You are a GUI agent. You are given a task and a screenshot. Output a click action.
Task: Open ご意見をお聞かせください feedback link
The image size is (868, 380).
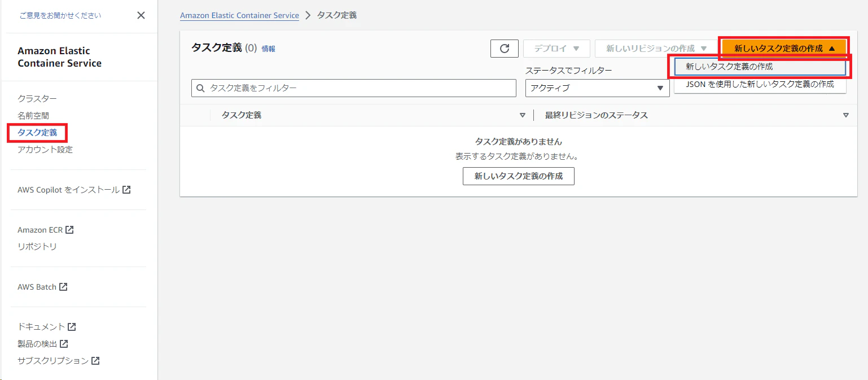pos(60,16)
